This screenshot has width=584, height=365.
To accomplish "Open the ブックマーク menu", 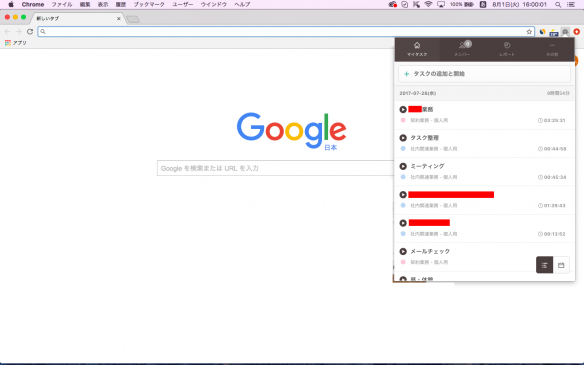I will tap(149, 4).
